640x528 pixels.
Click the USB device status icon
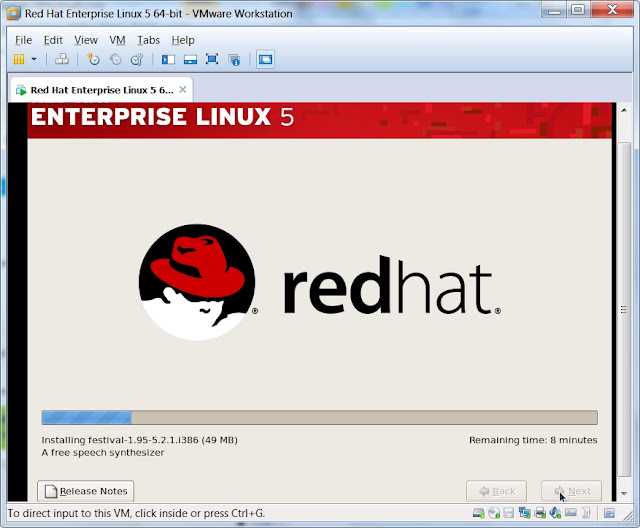pyautogui.click(x=586, y=513)
